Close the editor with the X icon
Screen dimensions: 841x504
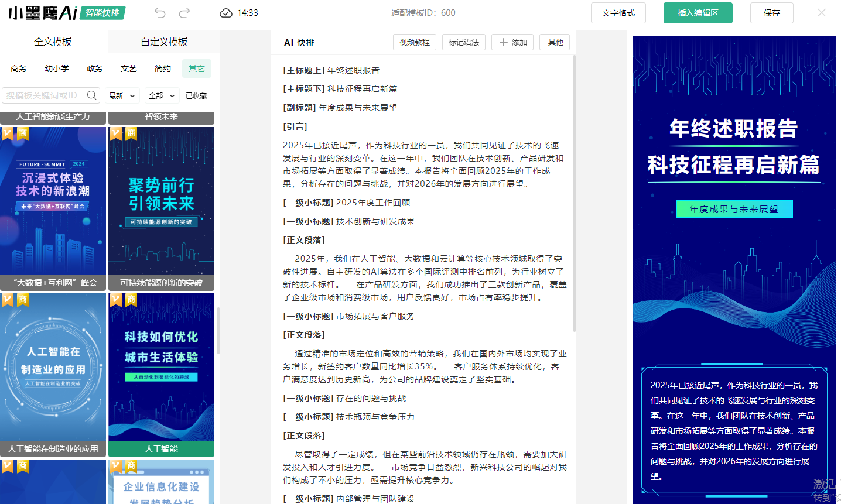[822, 13]
